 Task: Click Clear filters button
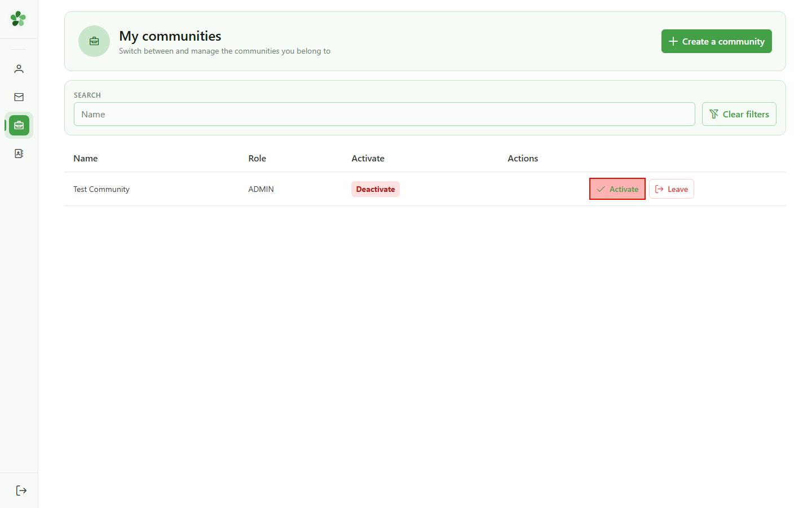739,114
